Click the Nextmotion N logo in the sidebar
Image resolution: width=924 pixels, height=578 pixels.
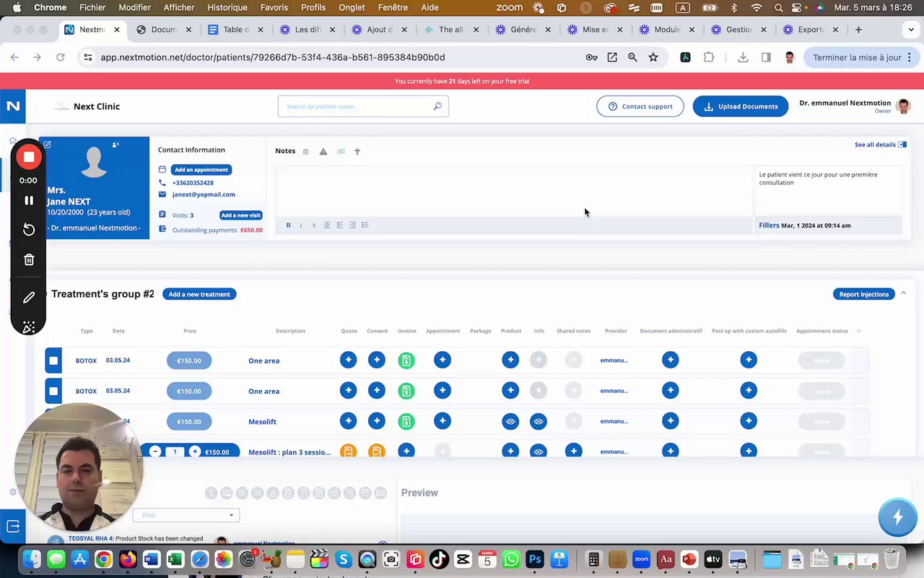pyautogui.click(x=13, y=106)
